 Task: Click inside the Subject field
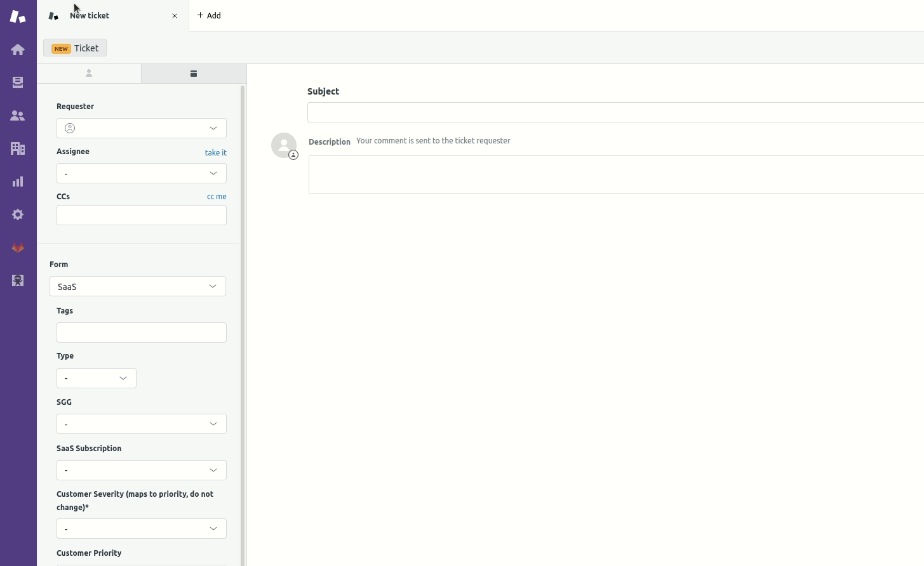[572, 112]
